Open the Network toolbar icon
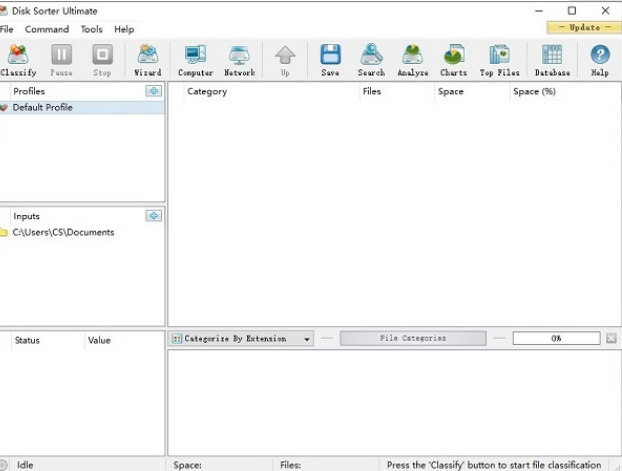The width and height of the screenshot is (622, 471). click(239, 60)
